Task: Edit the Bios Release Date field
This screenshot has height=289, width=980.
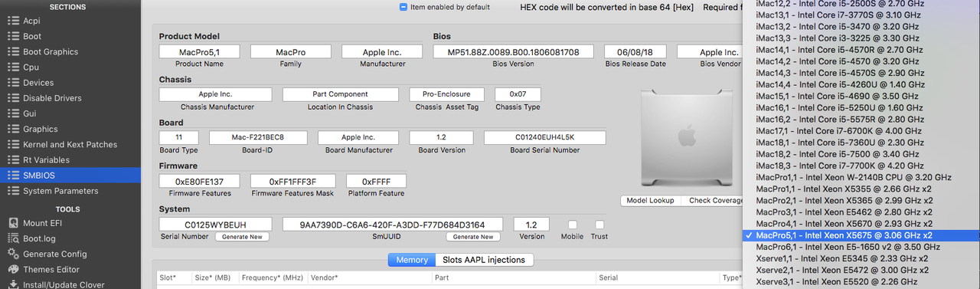Action: pyautogui.click(x=635, y=52)
